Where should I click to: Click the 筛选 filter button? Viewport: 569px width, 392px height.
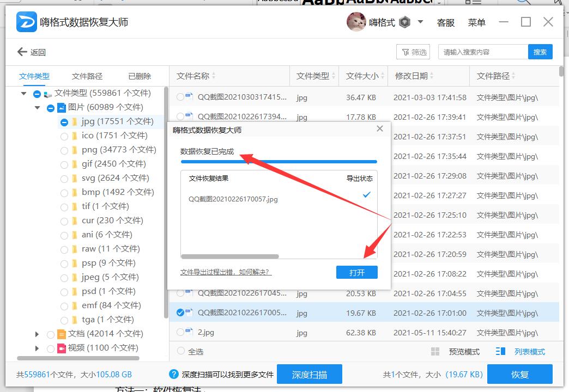[413, 52]
